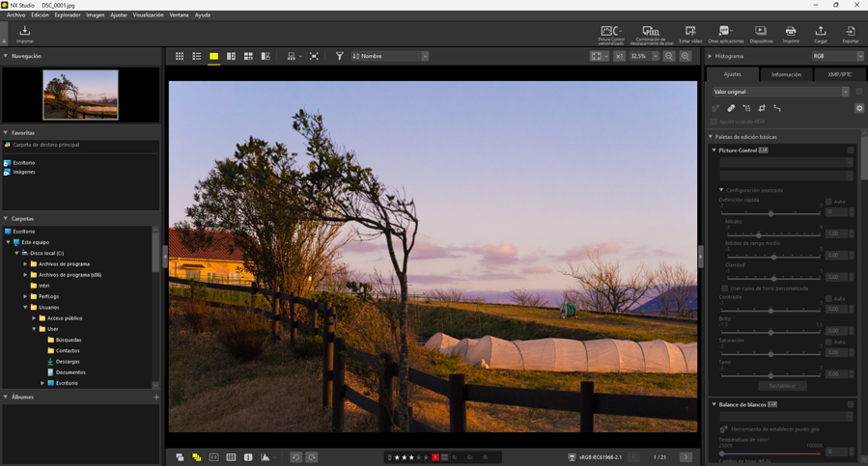Select the Descargas folder in tree
This screenshot has width=868, height=466.
[68, 362]
